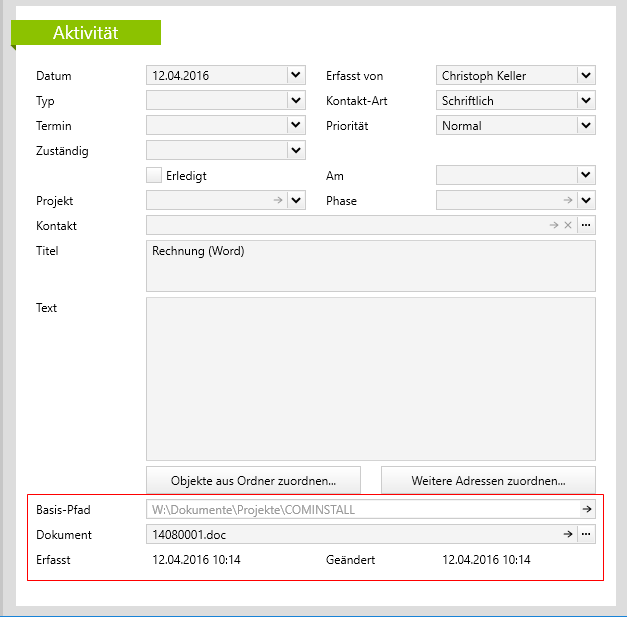Viewport: 627px width, 617px height.
Task: Open document via the Dokument arrow icon
Action: (568, 535)
